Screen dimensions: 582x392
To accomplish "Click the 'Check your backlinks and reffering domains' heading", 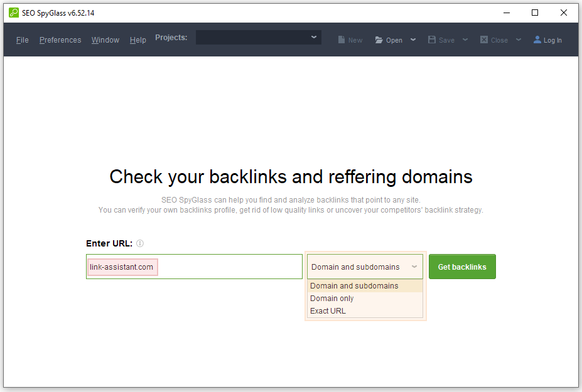I will coord(291,176).
